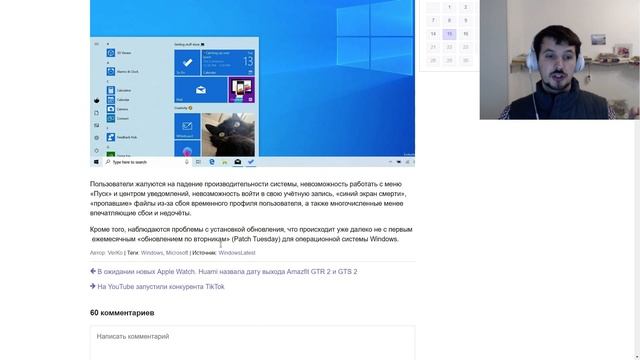
Task: Focus the 'Написать комментарий' comment field
Action: click(253, 342)
